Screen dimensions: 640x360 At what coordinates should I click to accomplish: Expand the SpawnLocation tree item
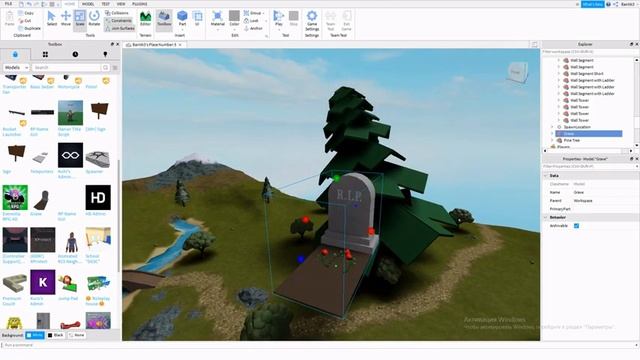pyautogui.click(x=552, y=127)
